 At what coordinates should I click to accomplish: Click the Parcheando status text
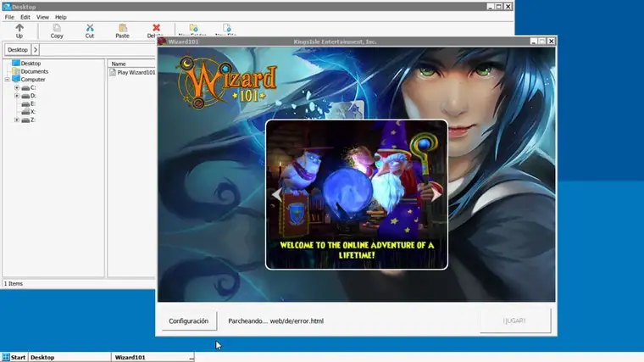276,321
